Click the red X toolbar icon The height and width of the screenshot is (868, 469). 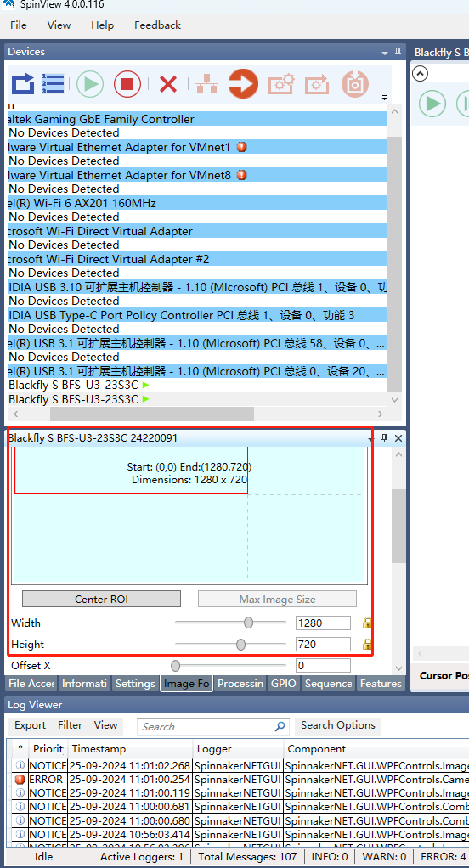pyautogui.click(x=167, y=85)
